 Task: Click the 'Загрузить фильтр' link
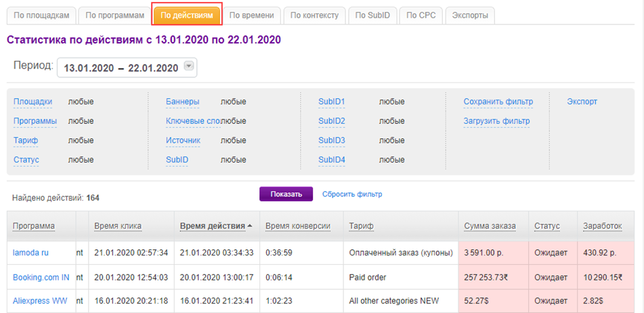tap(496, 121)
